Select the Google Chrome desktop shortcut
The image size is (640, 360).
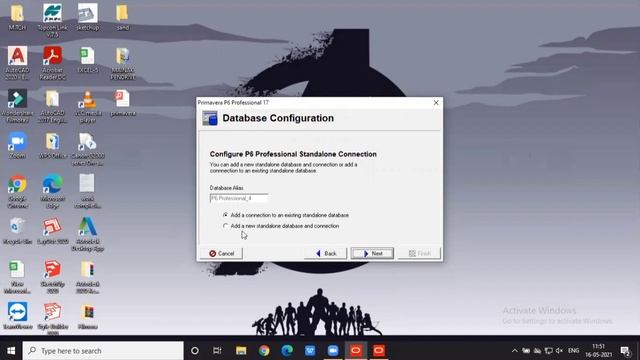[17, 192]
